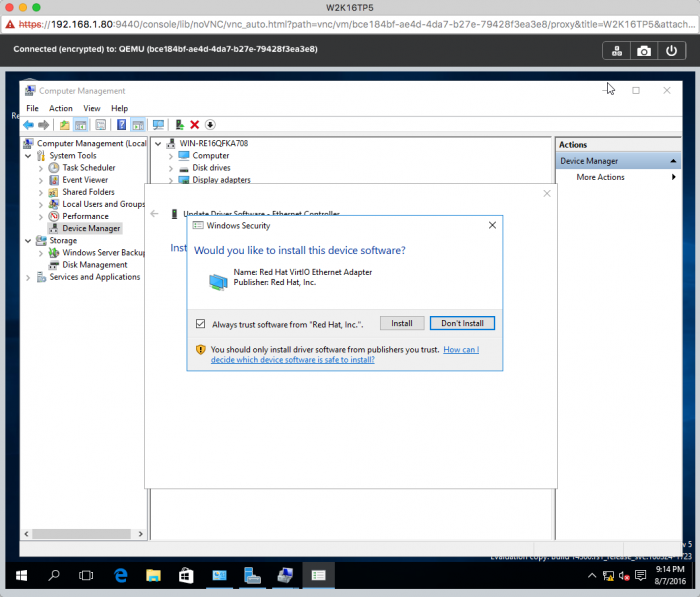This screenshot has height=597, width=700.
Task: Click the muted volume tray icon
Action: pyautogui.click(x=624, y=576)
